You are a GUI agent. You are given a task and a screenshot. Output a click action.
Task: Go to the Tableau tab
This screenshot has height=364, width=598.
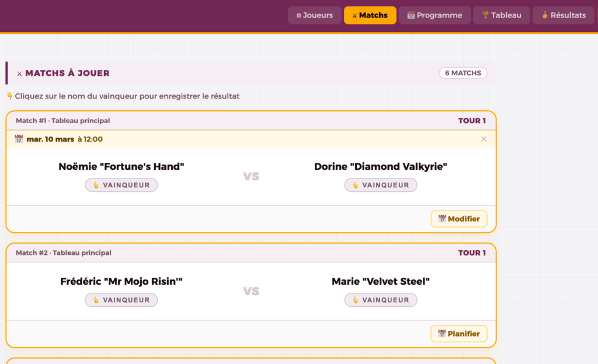(501, 15)
